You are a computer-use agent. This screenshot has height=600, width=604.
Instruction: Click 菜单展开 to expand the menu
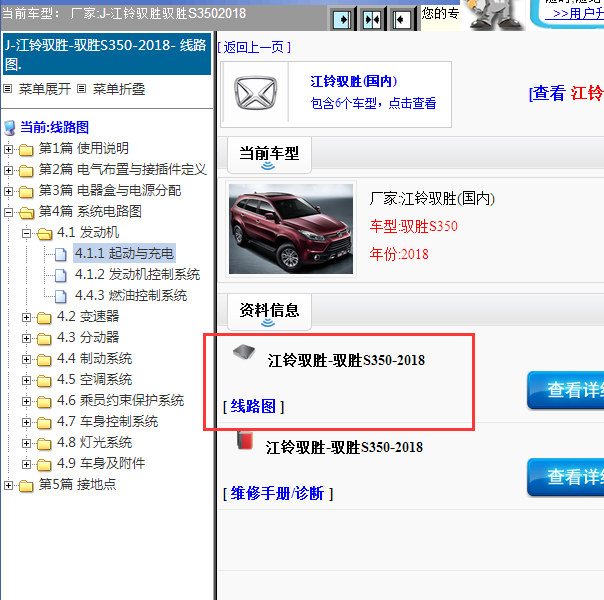point(45,89)
